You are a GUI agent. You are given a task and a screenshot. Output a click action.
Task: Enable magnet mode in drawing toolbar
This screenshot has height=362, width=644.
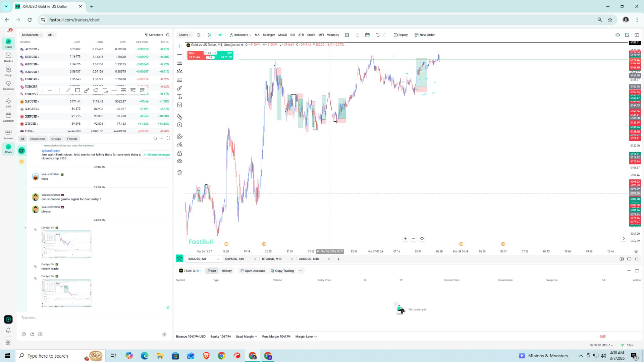[x=179, y=136]
